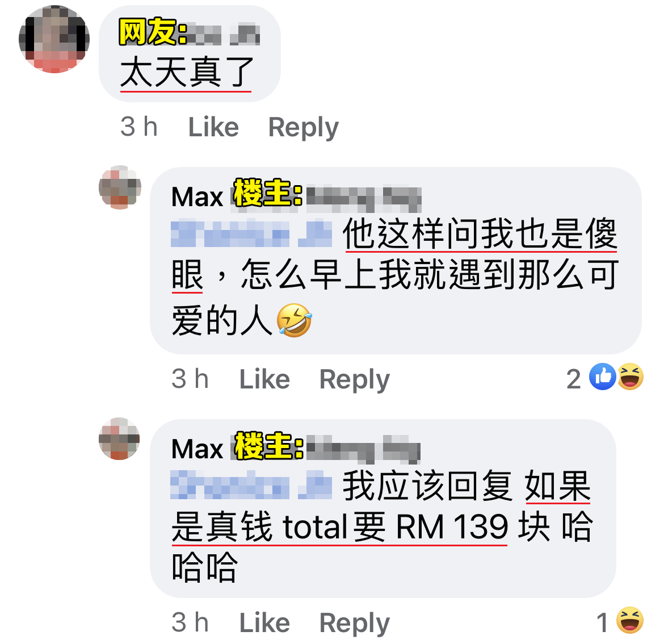
Task: Open the Max username on the second reply
Action: point(197,449)
